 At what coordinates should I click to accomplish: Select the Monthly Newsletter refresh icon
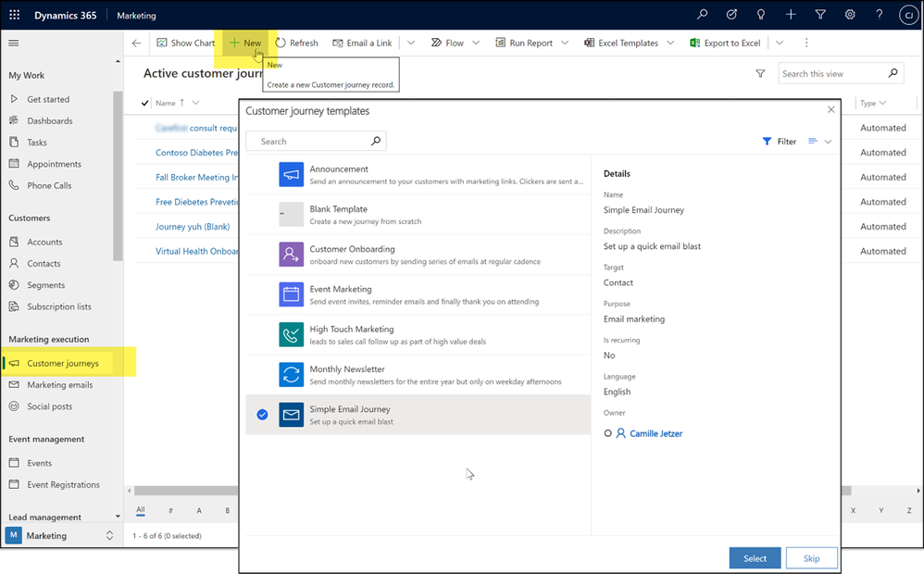pos(291,375)
